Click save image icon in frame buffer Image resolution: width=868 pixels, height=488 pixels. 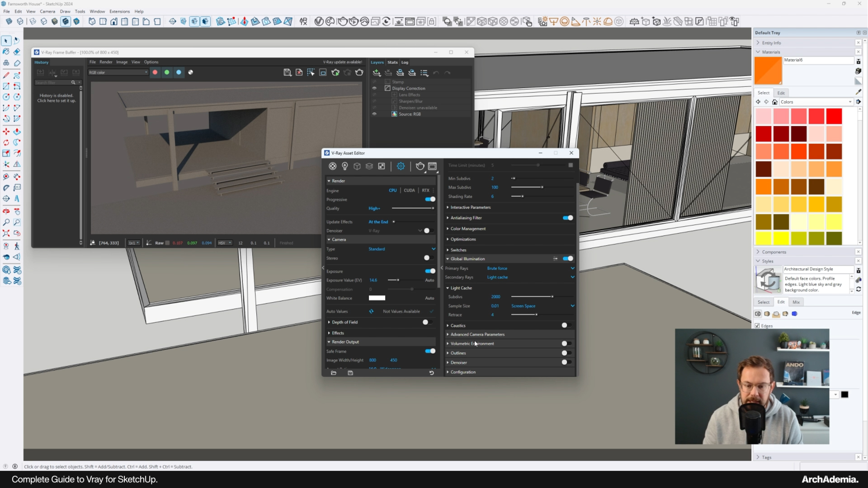287,72
